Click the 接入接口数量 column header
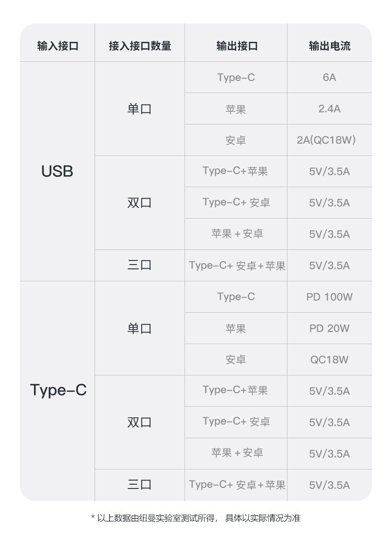 coord(140,45)
